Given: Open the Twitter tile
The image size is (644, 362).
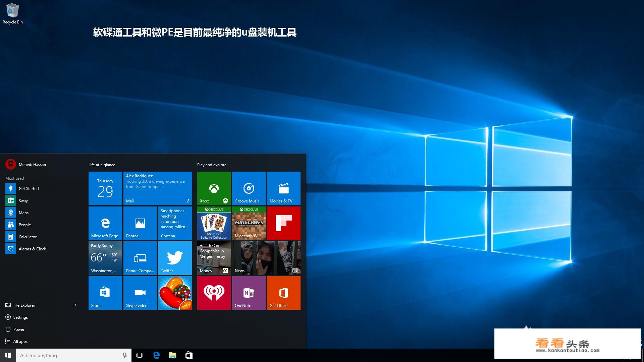Looking at the screenshot, I should 175,258.
